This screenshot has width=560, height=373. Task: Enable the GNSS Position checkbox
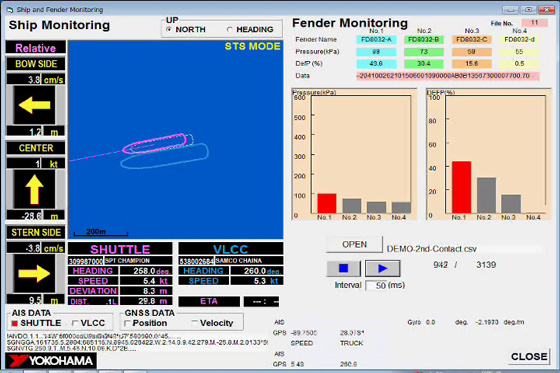pyautogui.click(x=127, y=323)
